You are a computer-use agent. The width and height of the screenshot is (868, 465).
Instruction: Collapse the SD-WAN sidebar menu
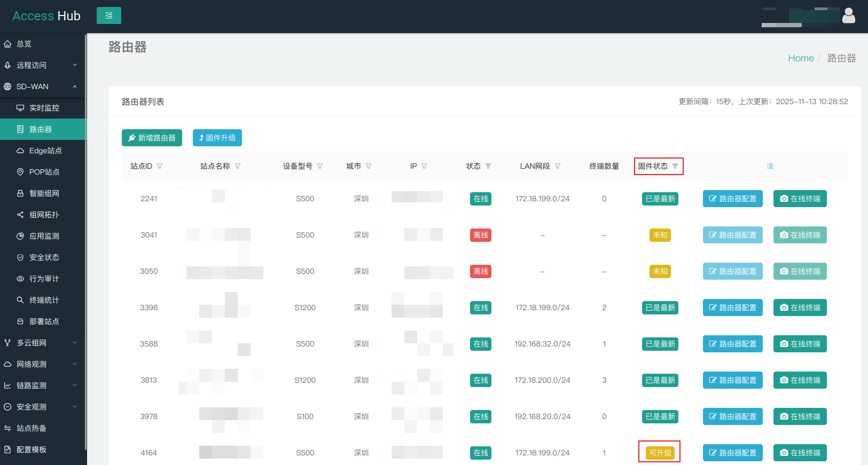point(43,86)
